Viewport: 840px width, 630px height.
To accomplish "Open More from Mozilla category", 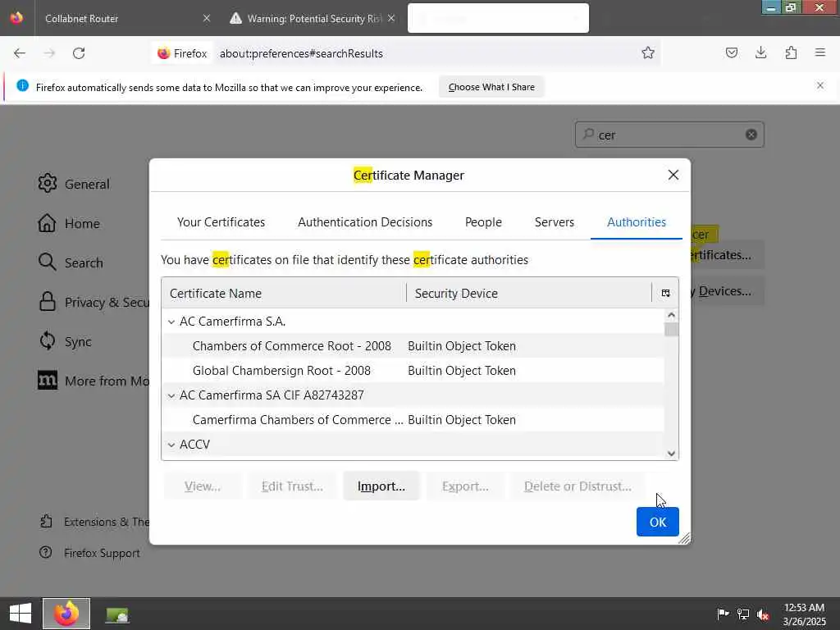I will tap(94, 381).
